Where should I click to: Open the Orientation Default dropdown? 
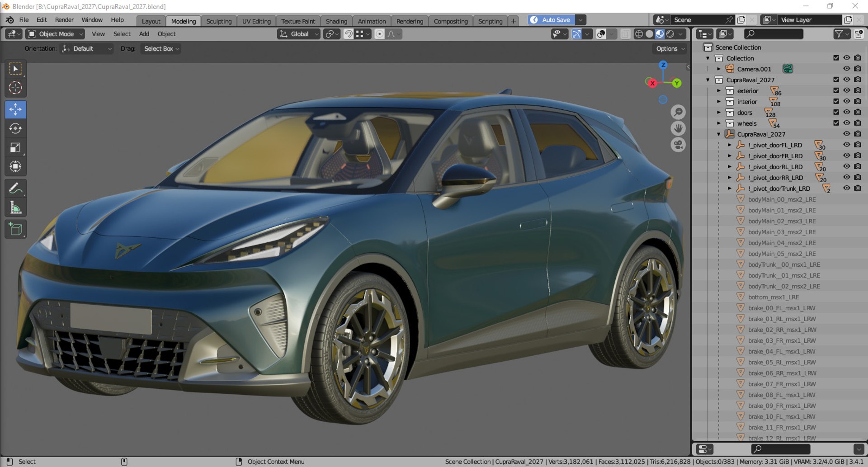coord(87,48)
